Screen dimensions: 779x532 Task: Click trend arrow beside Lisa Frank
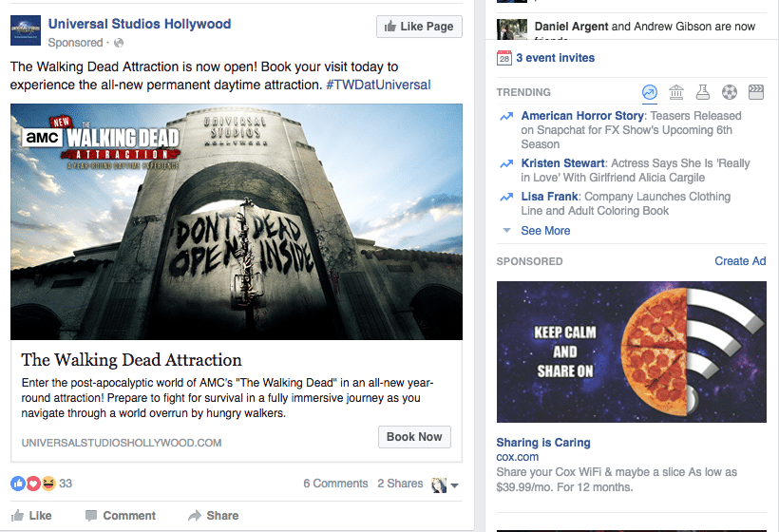click(506, 198)
